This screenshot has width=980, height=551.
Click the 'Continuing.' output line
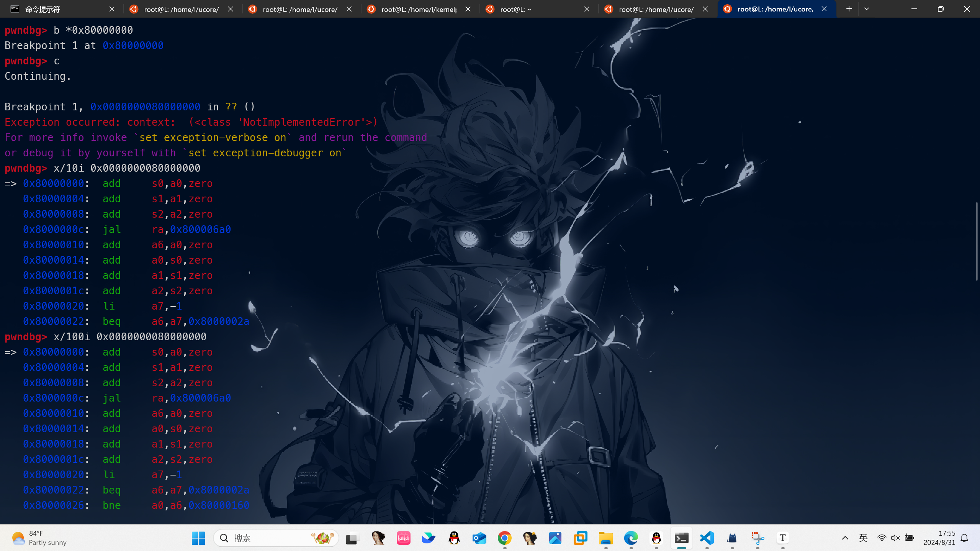point(38,76)
